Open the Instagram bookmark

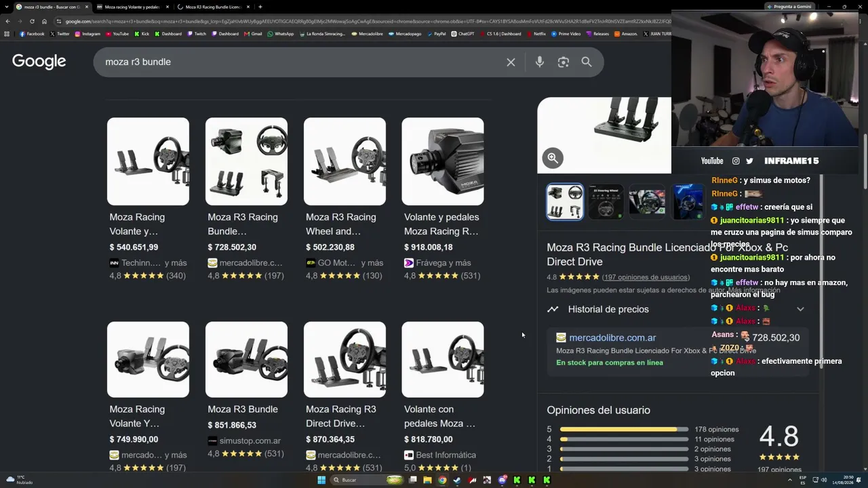click(x=87, y=34)
